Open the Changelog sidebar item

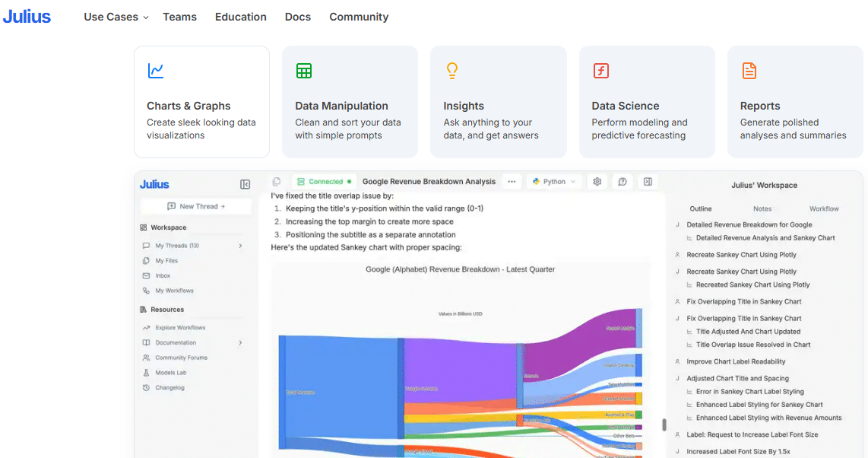169,388
